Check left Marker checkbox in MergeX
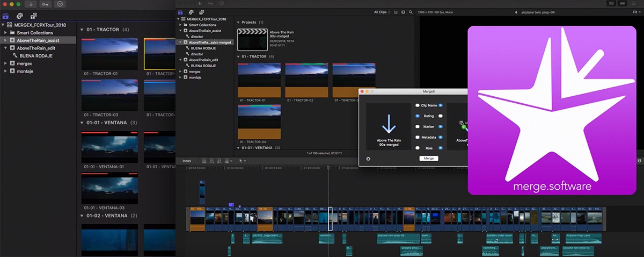Viewport: 644px width, 257px height. 418,126
